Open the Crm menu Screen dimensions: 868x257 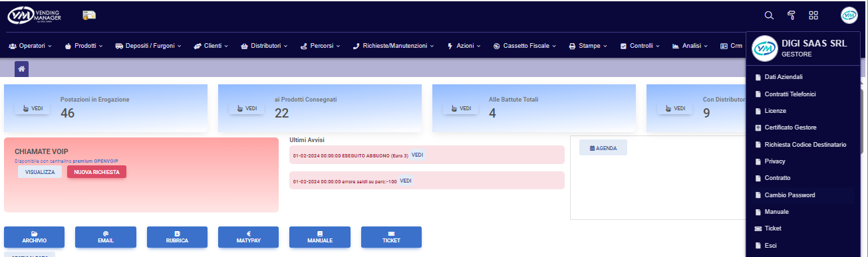click(732, 46)
